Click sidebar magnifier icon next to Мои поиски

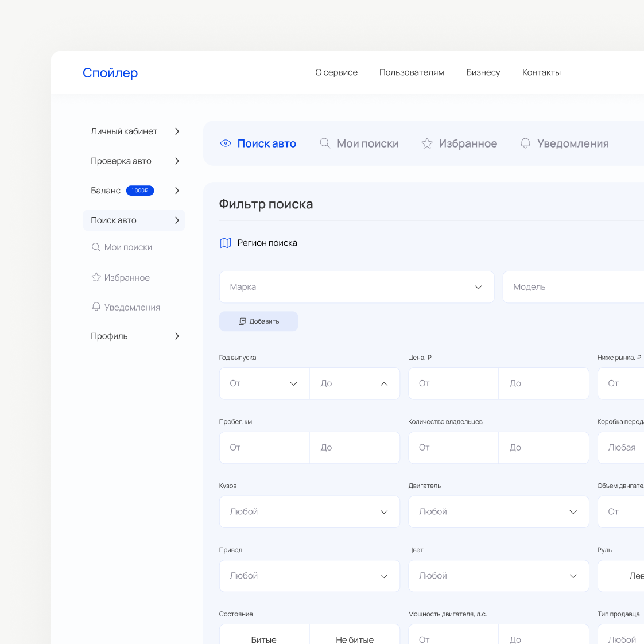point(96,247)
